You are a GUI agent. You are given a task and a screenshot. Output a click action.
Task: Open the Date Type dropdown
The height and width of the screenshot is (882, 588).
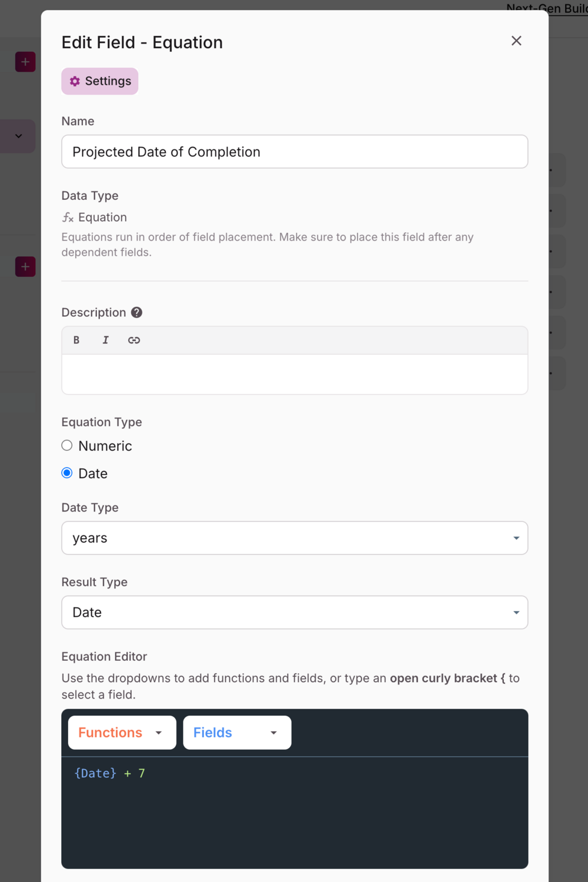295,538
